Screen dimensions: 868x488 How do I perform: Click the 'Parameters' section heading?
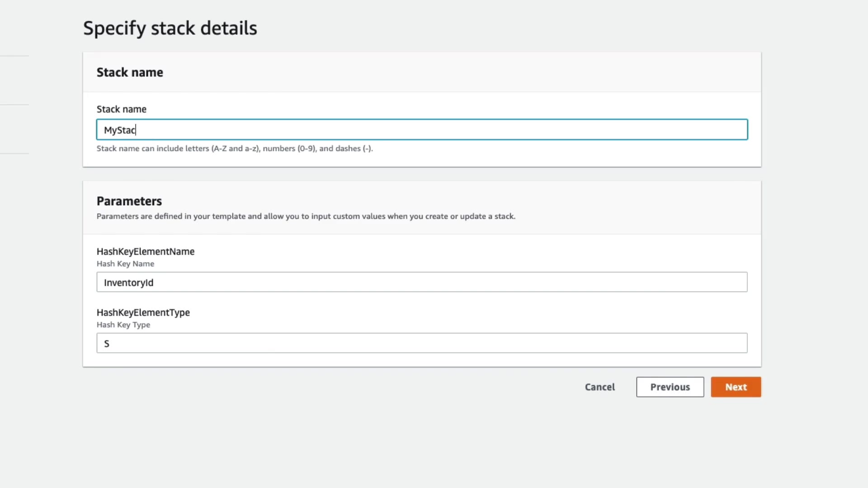129,201
